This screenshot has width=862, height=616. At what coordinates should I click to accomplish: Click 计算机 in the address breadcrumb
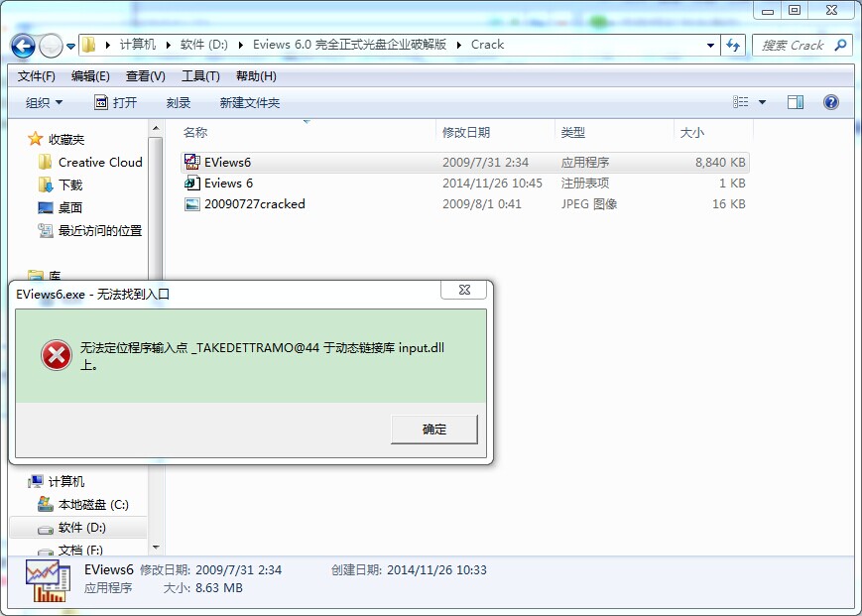click(x=138, y=45)
